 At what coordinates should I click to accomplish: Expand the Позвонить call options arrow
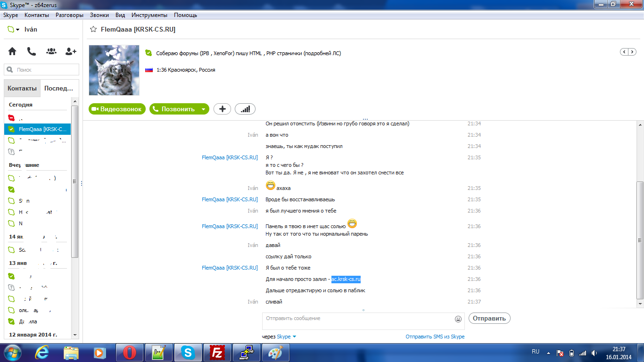[x=203, y=109]
